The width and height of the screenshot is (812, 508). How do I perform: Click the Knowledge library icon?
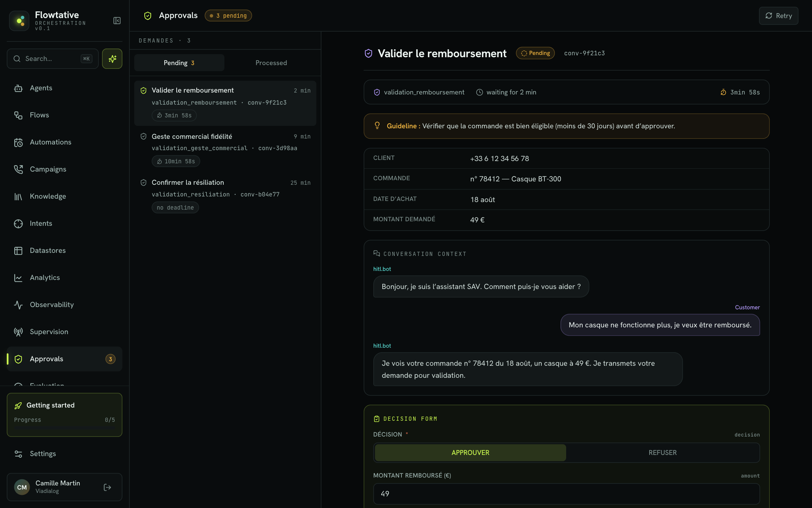pyautogui.click(x=18, y=196)
